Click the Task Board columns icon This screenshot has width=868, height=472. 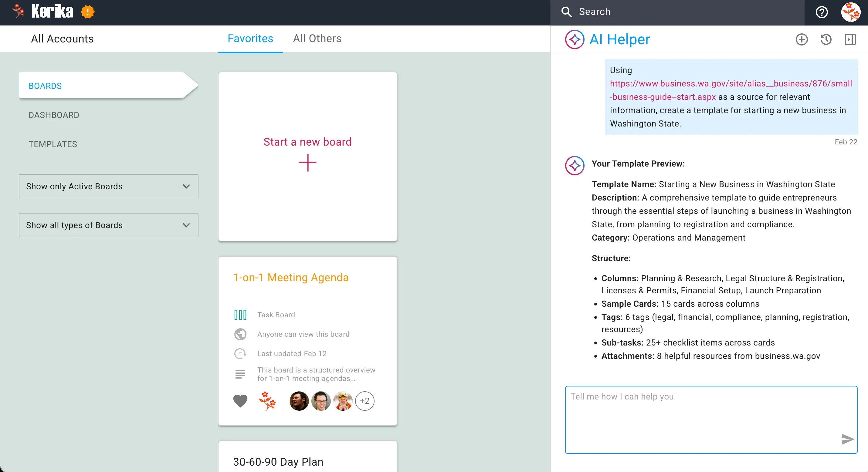pyautogui.click(x=240, y=315)
